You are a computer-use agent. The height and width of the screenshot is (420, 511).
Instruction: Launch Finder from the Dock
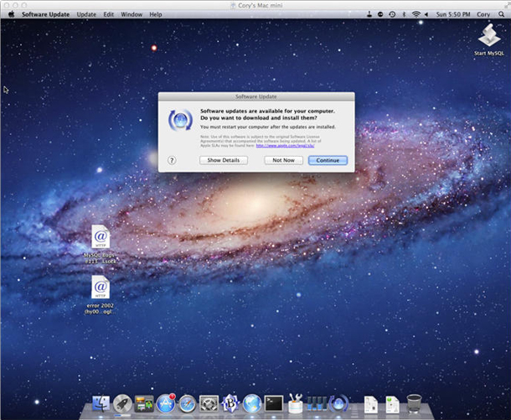(102, 404)
